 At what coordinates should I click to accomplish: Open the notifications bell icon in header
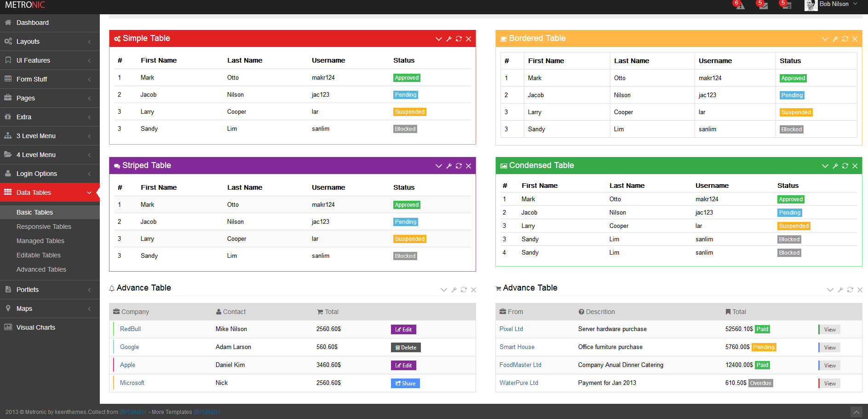pyautogui.click(x=740, y=6)
